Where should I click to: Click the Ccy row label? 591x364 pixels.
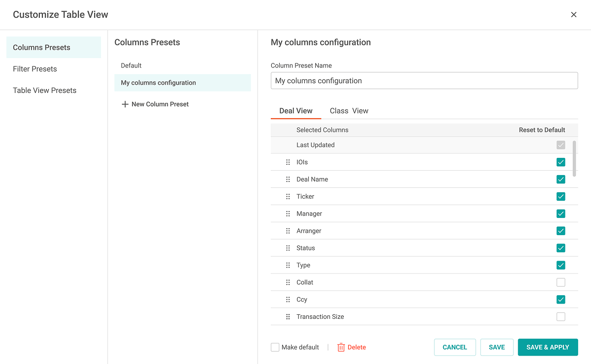(302, 300)
